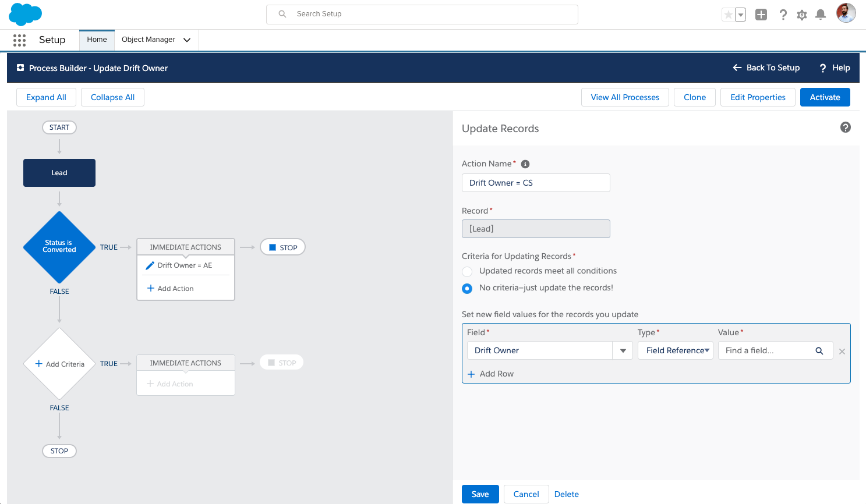
Task: Focus the Action Name input
Action: 536,183
